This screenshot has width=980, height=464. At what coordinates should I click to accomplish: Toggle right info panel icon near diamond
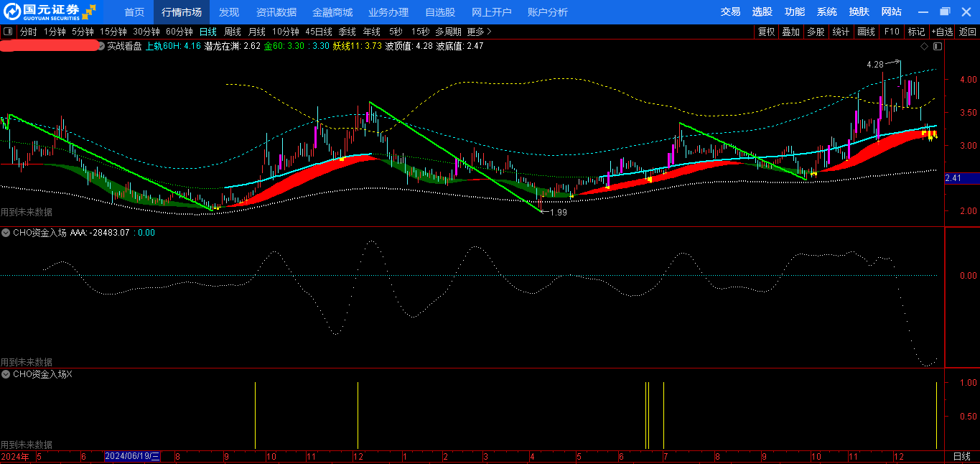[937, 46]
